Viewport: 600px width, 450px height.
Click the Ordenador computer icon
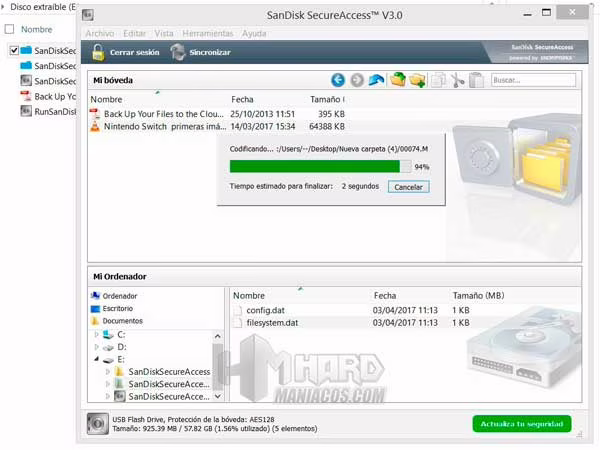[95, 296]
